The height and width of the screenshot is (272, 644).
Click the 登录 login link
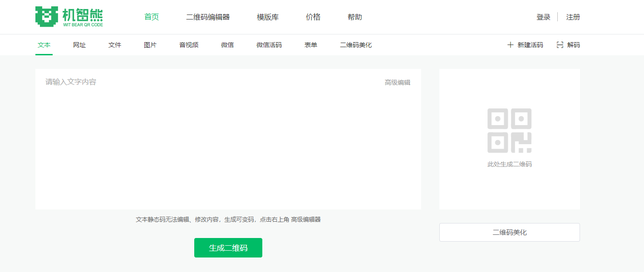[543, 16]
